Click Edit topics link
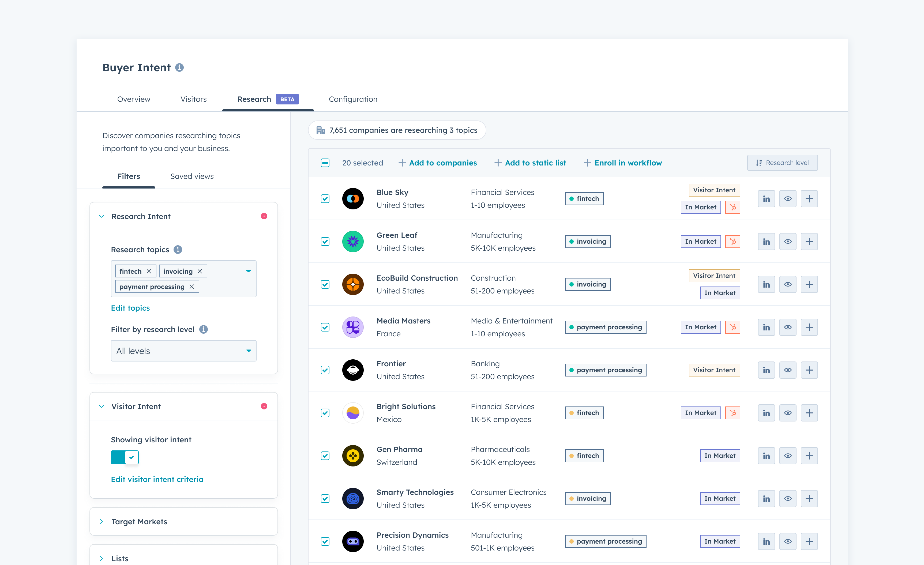 [x=130, y=308]
